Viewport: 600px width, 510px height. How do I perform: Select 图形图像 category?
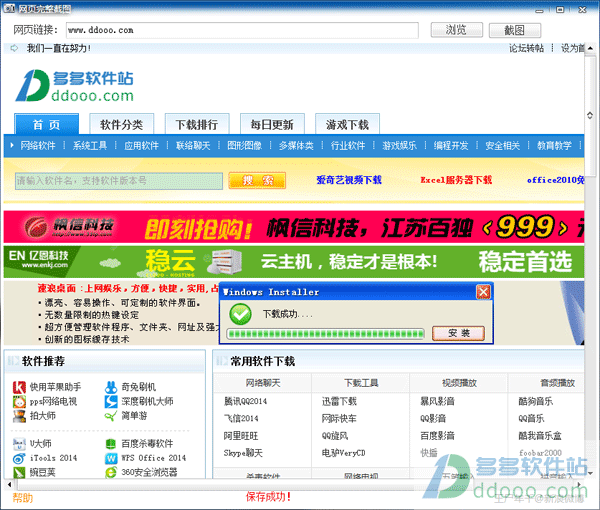coord(245,146)
